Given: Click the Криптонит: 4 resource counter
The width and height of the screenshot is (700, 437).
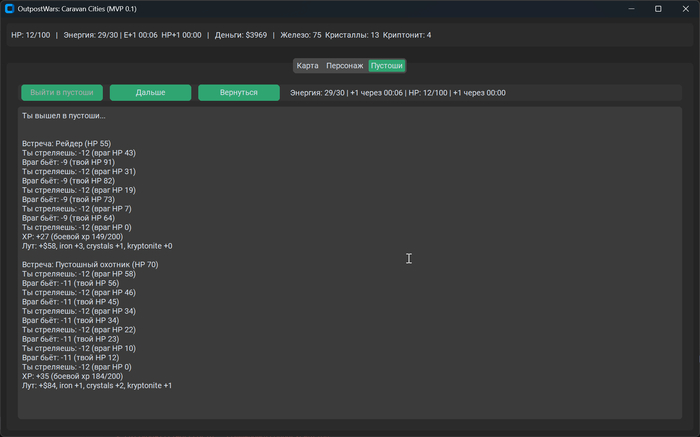Looking at the screenshot, I should 408,35.
